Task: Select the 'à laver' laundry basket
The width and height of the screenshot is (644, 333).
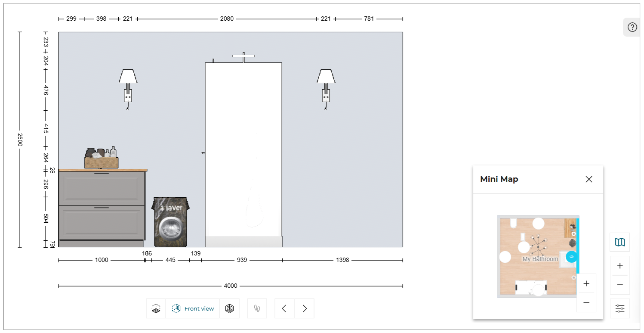Action: (171, 222)
